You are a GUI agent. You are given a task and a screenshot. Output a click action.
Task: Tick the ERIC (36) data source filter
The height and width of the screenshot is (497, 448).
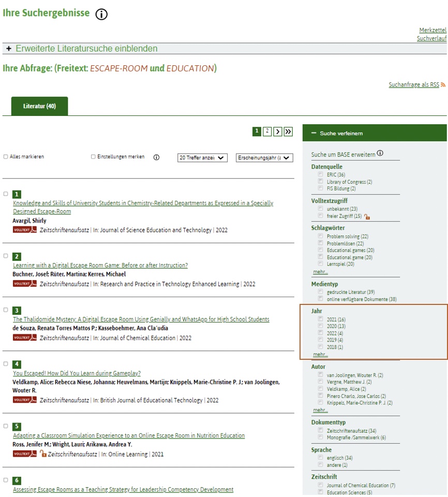click(321, 175)
